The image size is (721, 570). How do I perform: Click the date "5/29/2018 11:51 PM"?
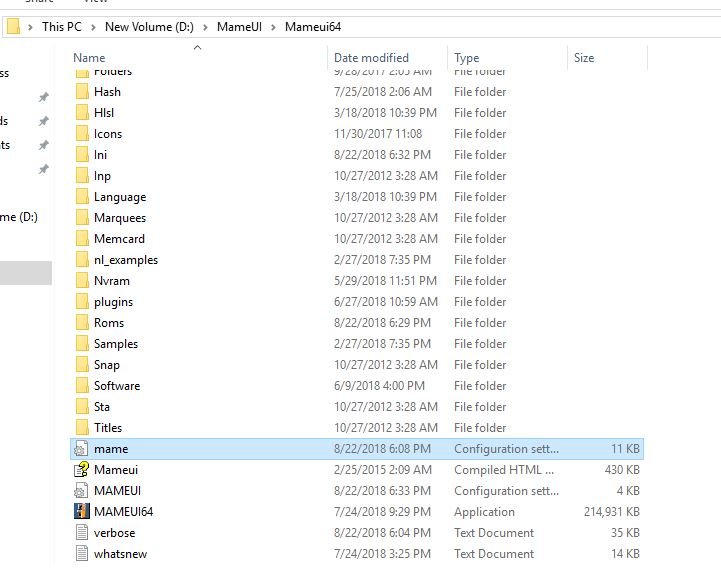pyautogui.click(x=385, y=280)
